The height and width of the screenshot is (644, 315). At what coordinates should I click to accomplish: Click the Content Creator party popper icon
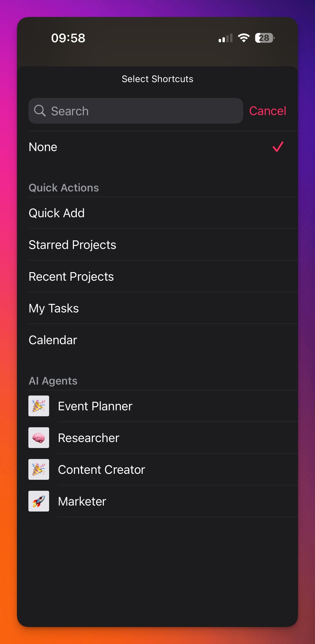click(x=39, y=469)
